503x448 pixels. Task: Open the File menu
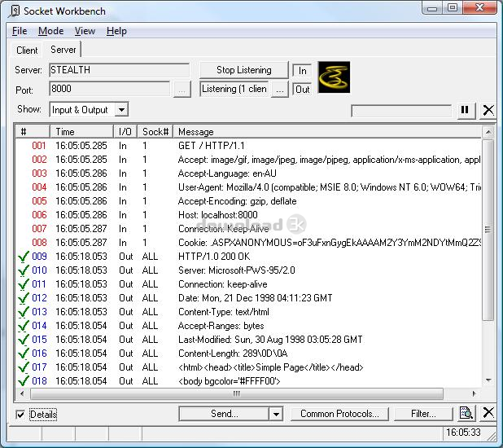pos(20,31)
